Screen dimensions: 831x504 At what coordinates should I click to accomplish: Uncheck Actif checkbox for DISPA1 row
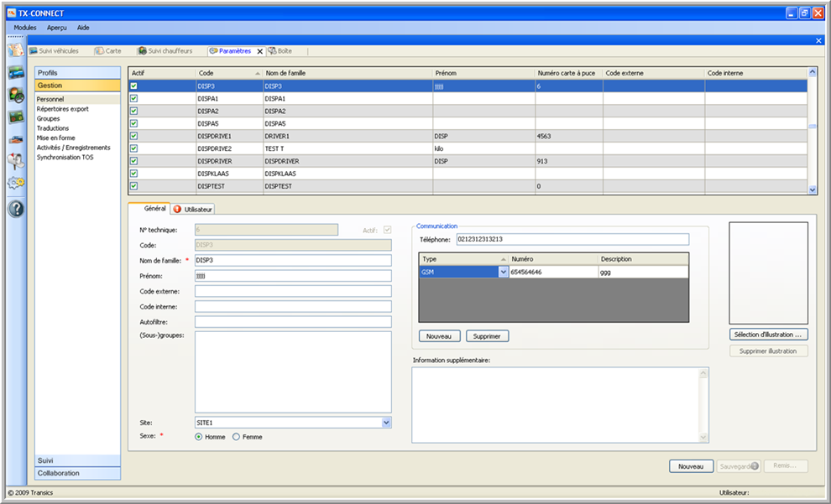click(x=133, y=98)
